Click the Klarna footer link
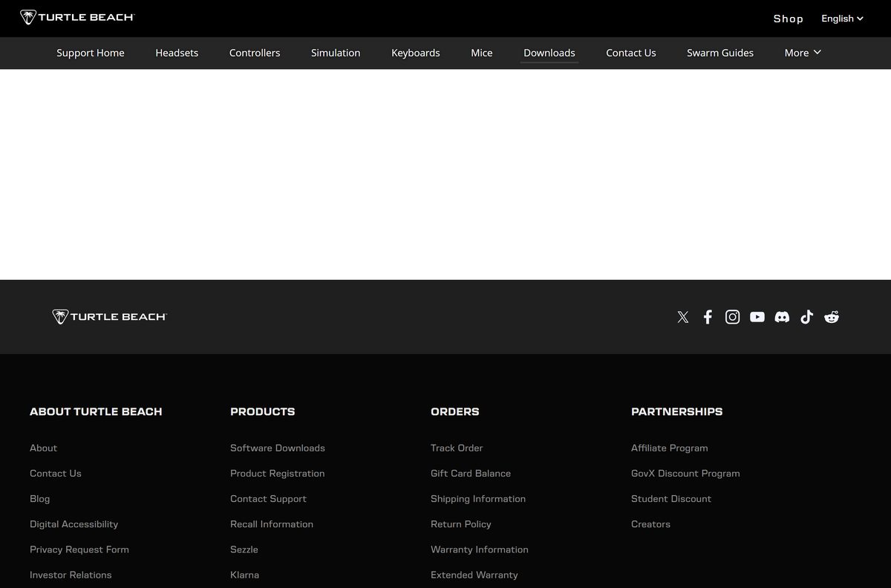 [x=245, y=575]
